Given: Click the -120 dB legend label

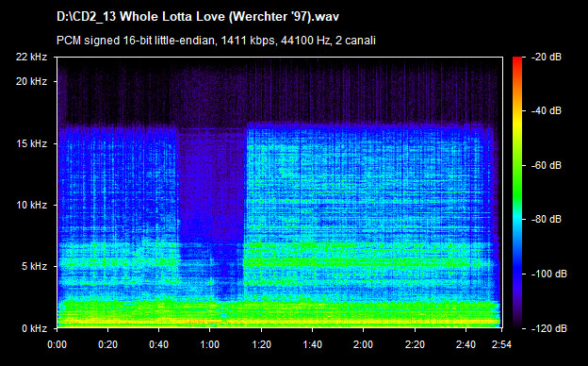Looking at the screenshot, I should pyautogui.click(x=549, y=329).
